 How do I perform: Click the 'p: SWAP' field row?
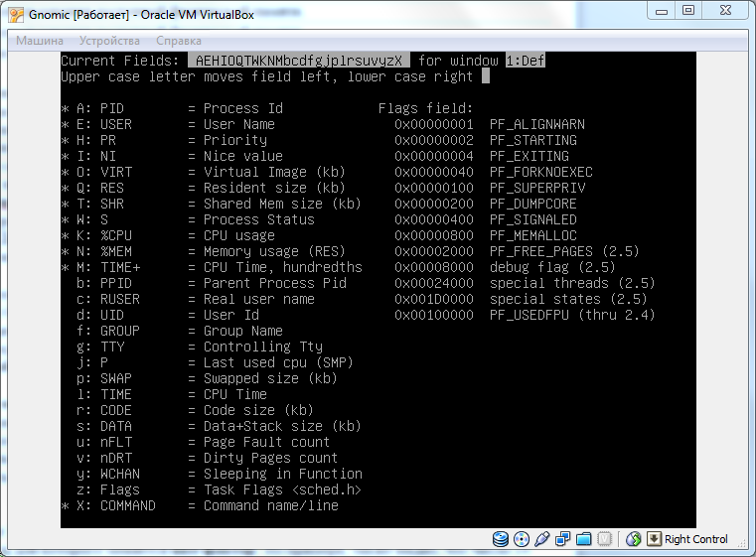pos(207,378)
